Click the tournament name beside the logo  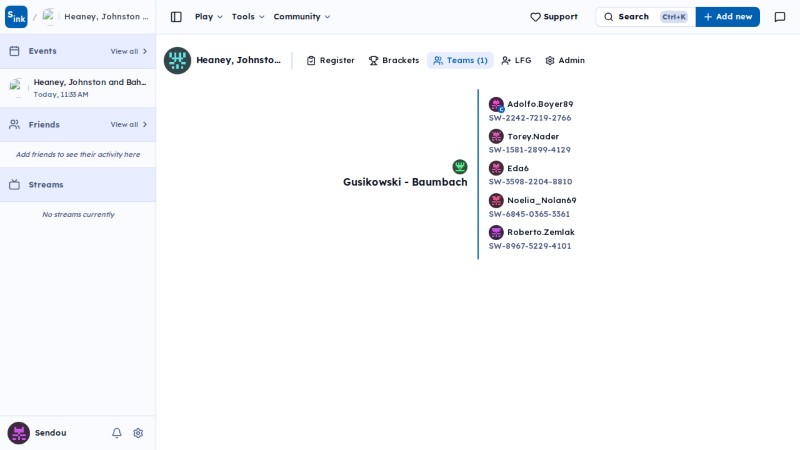[x=238, y=60]
